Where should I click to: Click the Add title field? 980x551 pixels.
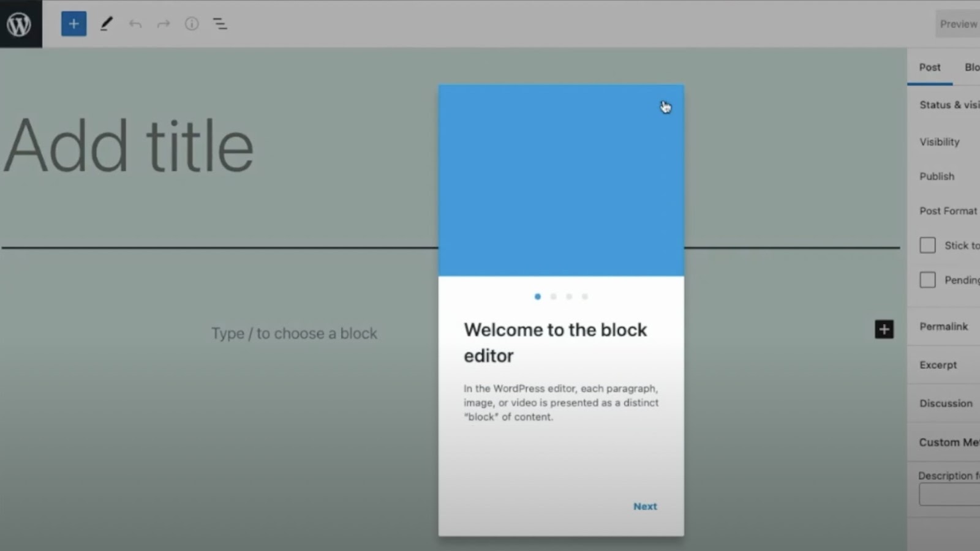129,146
